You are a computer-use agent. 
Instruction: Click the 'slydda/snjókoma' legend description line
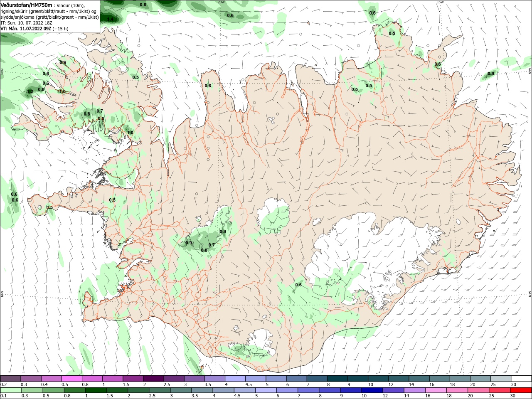49,17
